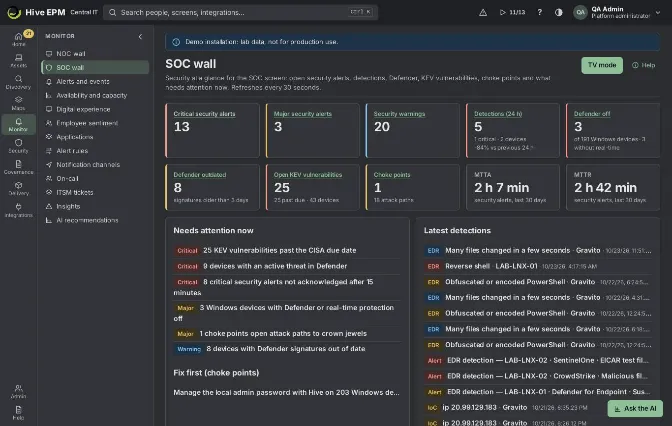The height and width of the screenshot is (426, 672).
Task: Open AI recommendations menu item
Action: click(95, 220)
